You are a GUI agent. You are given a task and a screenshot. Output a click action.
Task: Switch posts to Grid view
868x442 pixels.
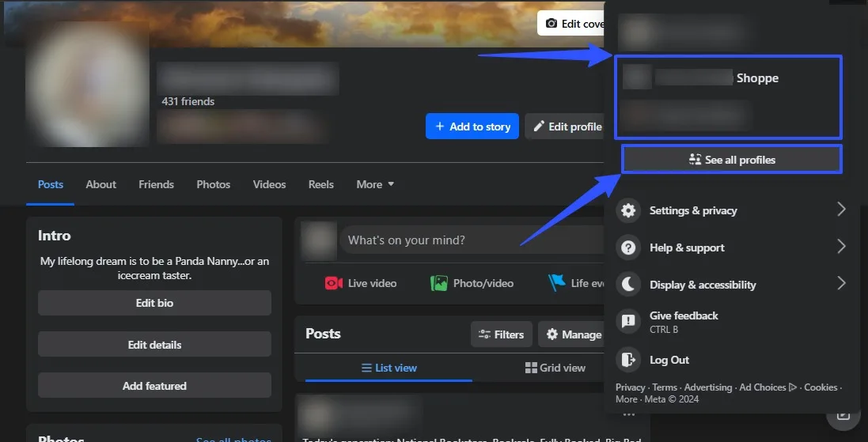[555, 368]
